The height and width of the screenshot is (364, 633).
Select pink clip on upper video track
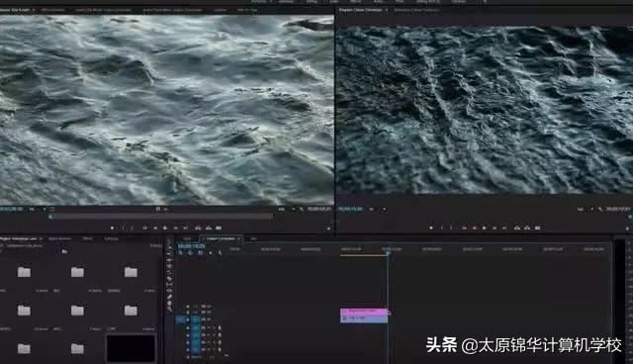pos(364,312)
